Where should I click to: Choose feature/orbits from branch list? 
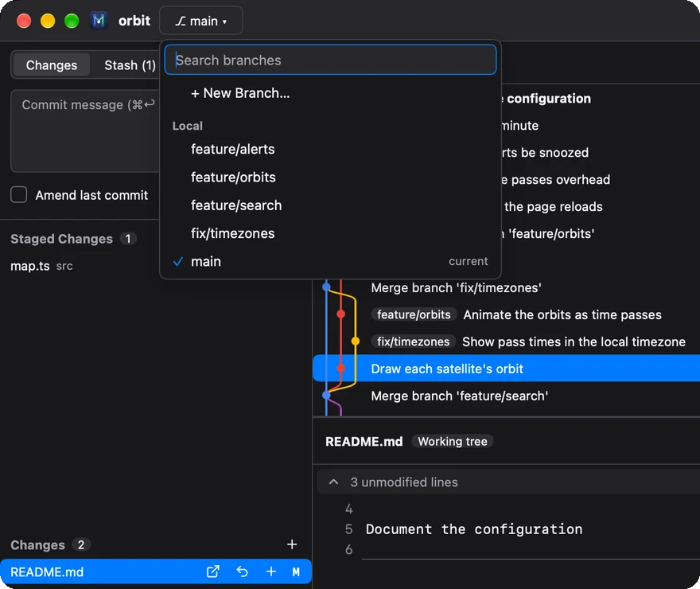(x=330, y=177)
